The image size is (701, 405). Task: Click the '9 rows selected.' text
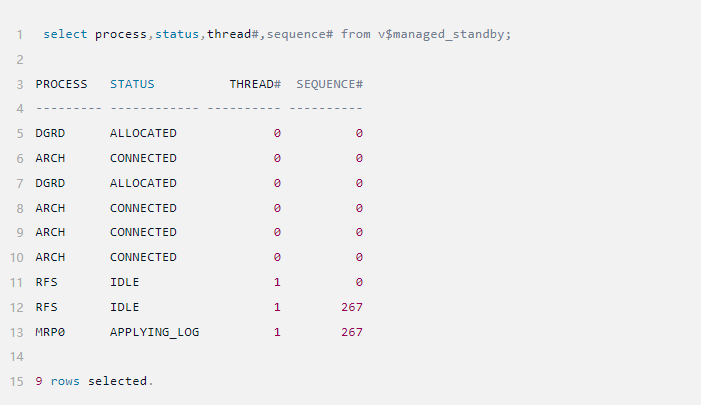point(95,381)
